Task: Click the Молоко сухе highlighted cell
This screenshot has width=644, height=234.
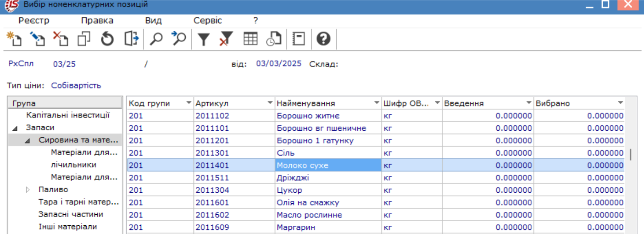Action: 328,165
